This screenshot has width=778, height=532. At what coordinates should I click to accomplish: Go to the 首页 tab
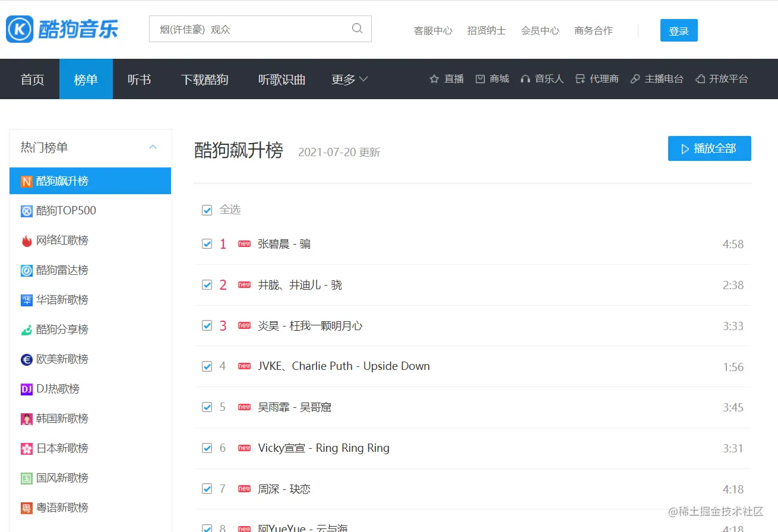coord(33,79)
